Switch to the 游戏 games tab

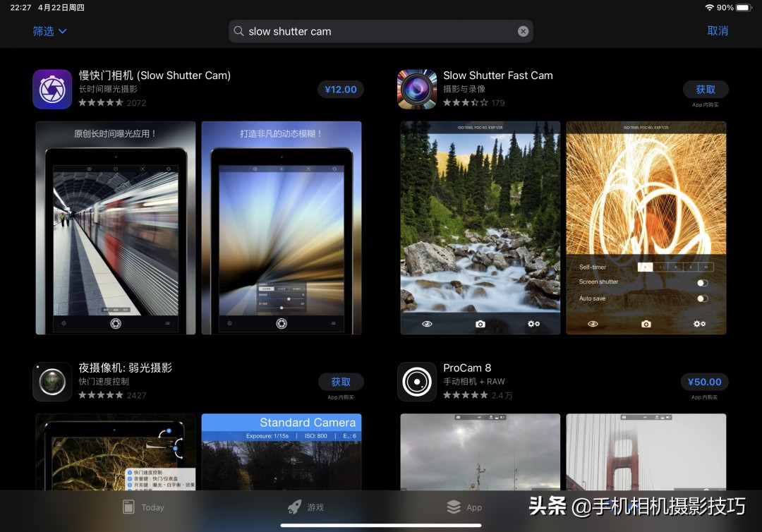(306, 507)
